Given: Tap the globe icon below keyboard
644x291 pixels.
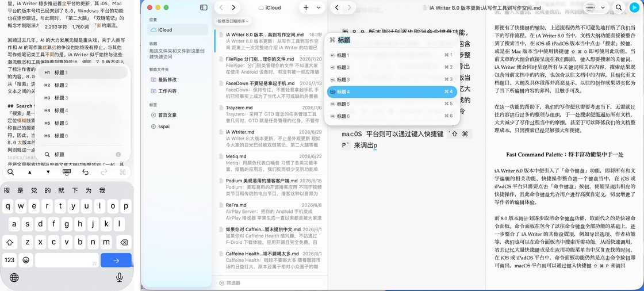Looking at the screenshot, I should [14, 277].
